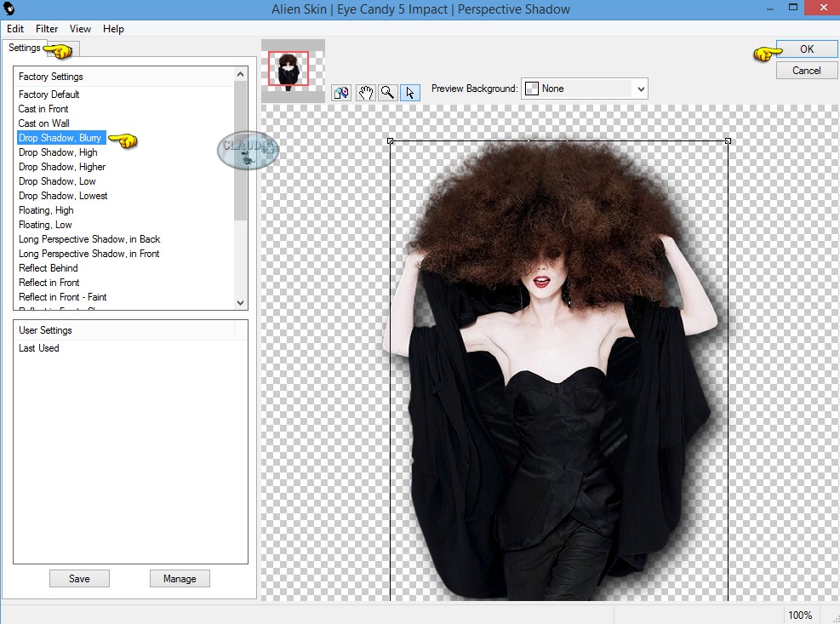This screenshot has width=840, height=624.
Task: Select the Zoom magnifier tool
Action: click(387, 93)
